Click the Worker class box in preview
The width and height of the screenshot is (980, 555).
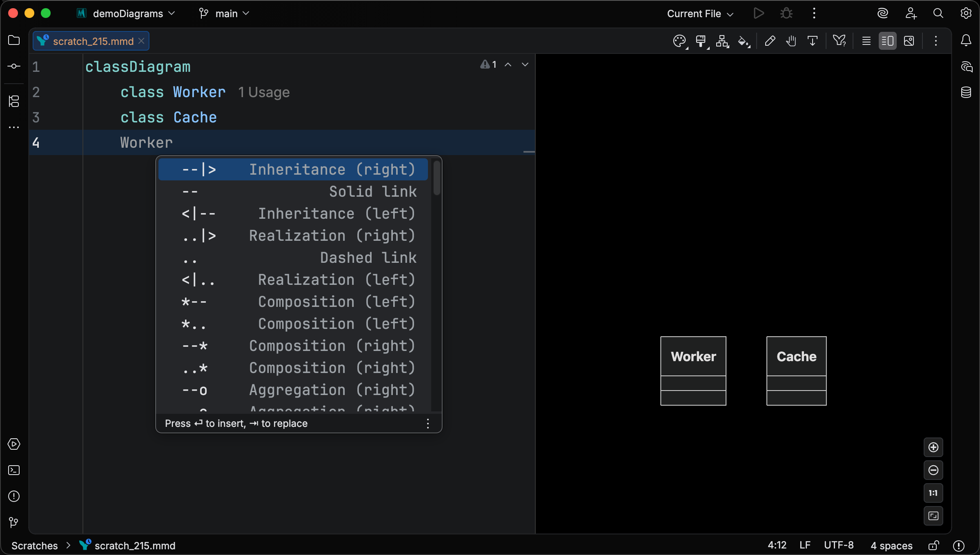693,371
